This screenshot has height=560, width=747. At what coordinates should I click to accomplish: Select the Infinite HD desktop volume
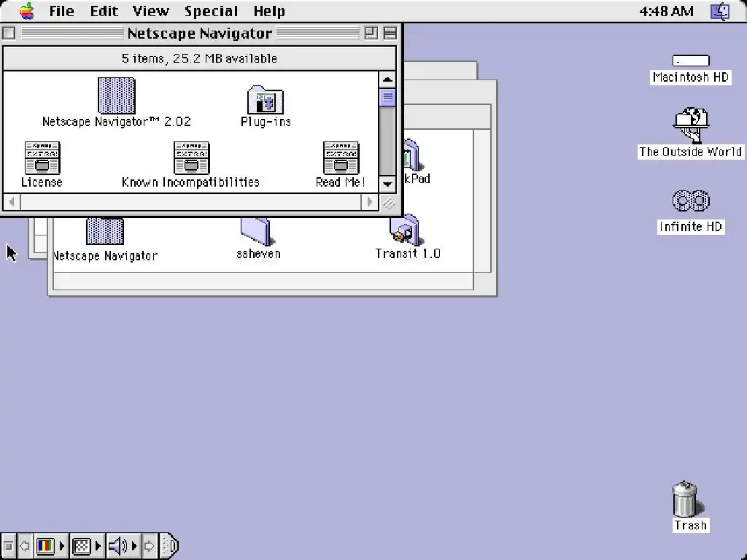pyautogui.click(x=691, y=201)
